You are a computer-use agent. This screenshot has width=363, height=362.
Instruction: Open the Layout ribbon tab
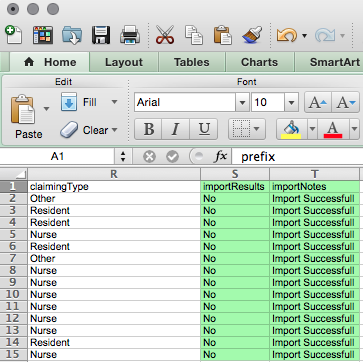point(124,62)
